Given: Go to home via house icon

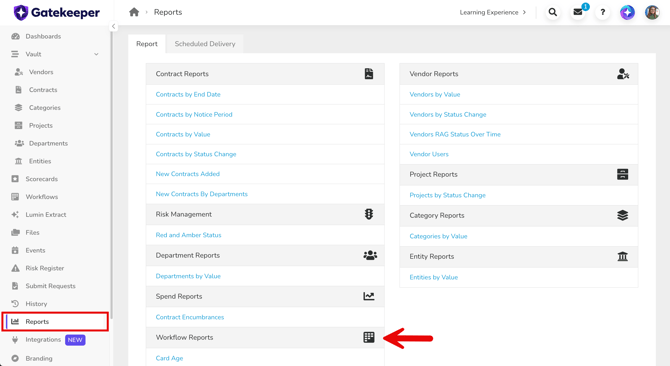Looking at the screenshot, I should 134,12.
